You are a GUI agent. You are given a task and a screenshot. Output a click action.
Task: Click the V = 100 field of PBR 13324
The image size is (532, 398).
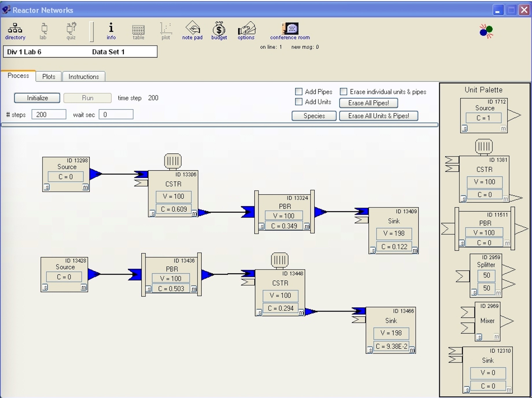click(284, 216)
